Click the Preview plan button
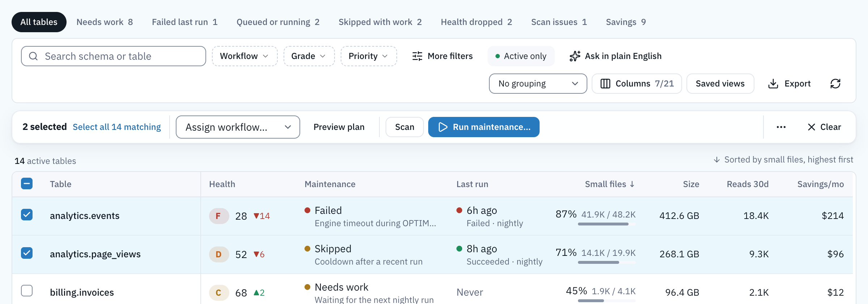Screen dimensions: 868x304 [x=339, y=127]
